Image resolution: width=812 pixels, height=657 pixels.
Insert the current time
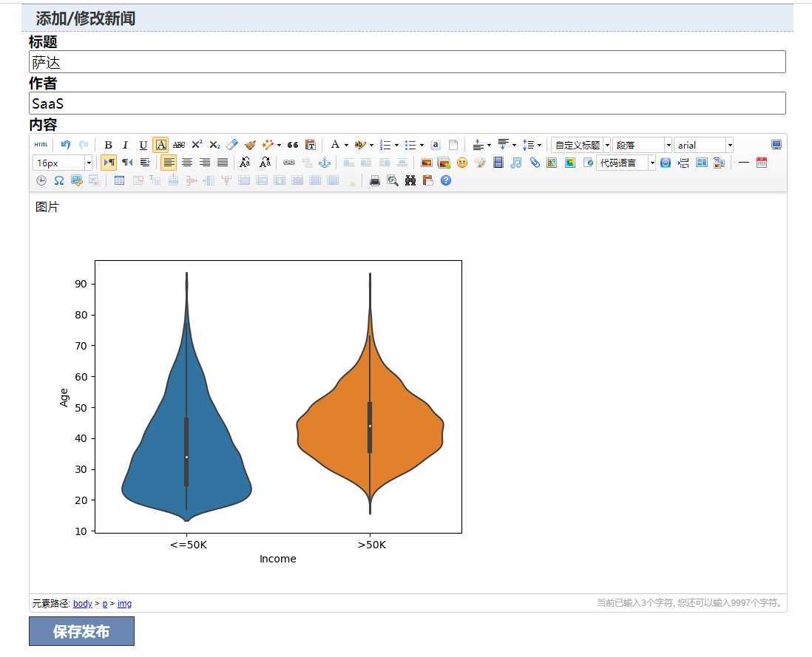pyautogui.click(x=41, y=180)
